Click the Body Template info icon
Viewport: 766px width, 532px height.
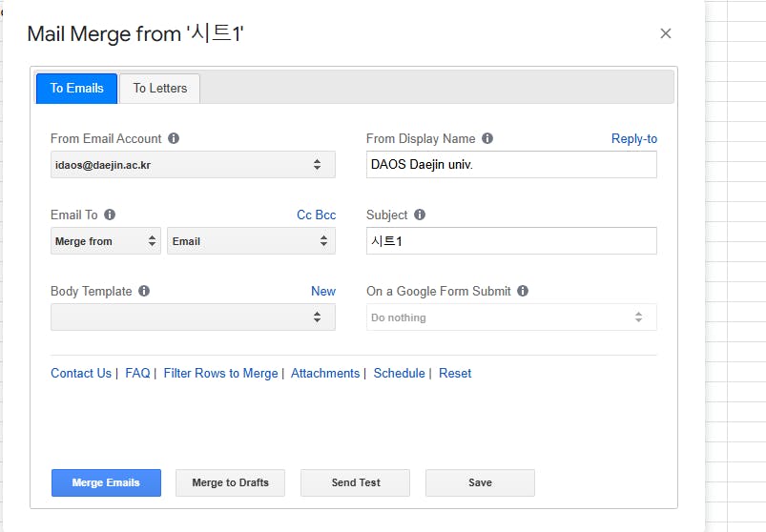pyautogui.click(x=144, y=291)
